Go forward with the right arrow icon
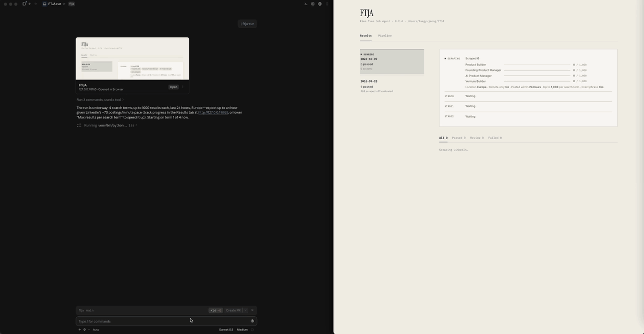This screenshot has width=644, height=334. 36,4
